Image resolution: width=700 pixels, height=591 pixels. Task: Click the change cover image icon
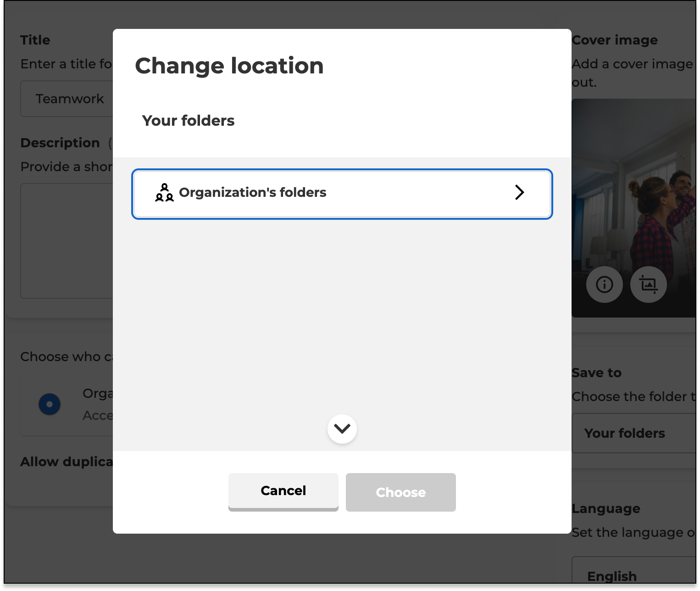[648, 284]
